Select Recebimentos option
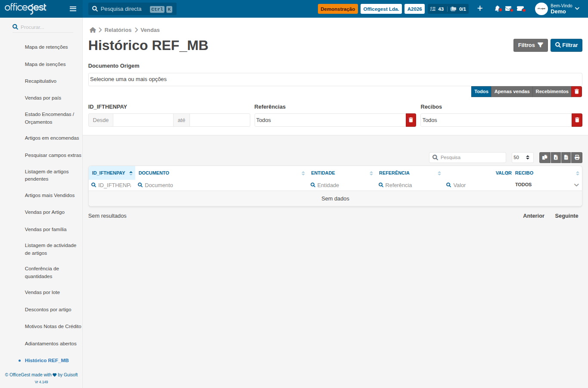Screen dimensions: 588x388 [x=552, y=91]
